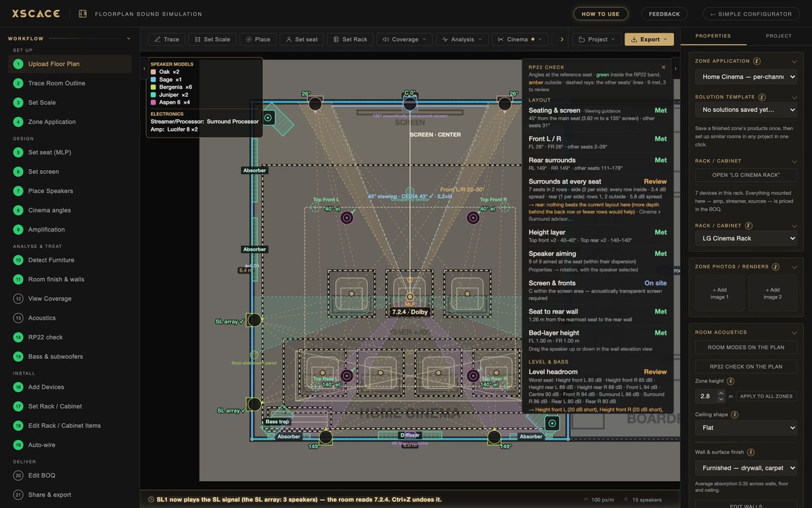Collapse the Room Acoustics section chevron
This screenshot has height=508, width=812.
[794, 333]
